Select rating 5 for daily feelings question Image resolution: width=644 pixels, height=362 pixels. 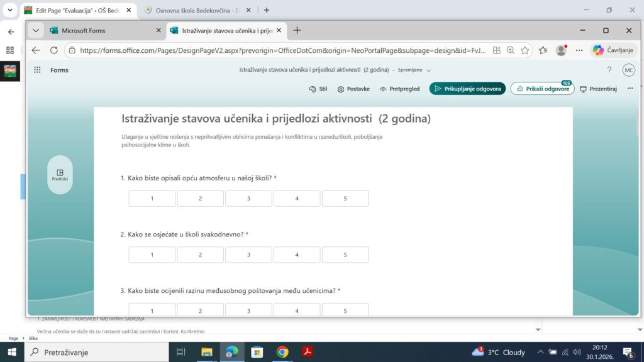[345, 255]
